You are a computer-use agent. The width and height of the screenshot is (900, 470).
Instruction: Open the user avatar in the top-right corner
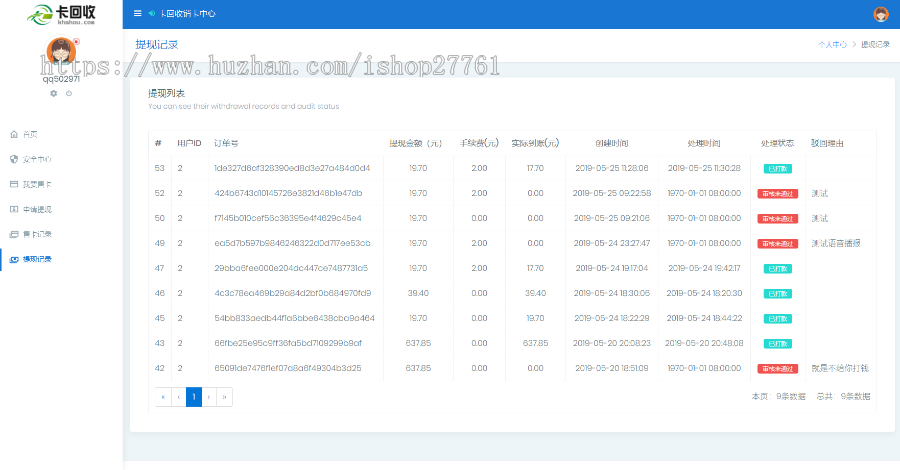[880, 14]
